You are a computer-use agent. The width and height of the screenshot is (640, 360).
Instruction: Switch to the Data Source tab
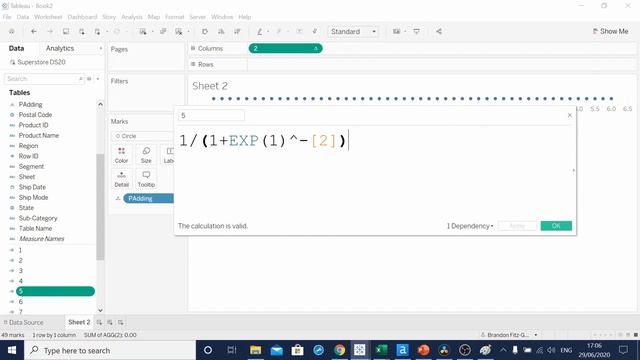tap(23, 322)
